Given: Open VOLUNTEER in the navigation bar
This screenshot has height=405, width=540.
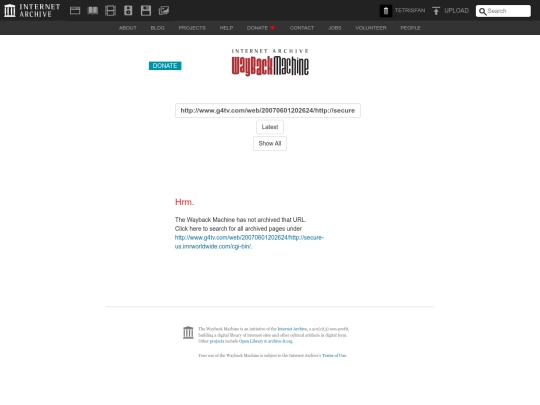Looking at the screenshot, I should [371, 28].
